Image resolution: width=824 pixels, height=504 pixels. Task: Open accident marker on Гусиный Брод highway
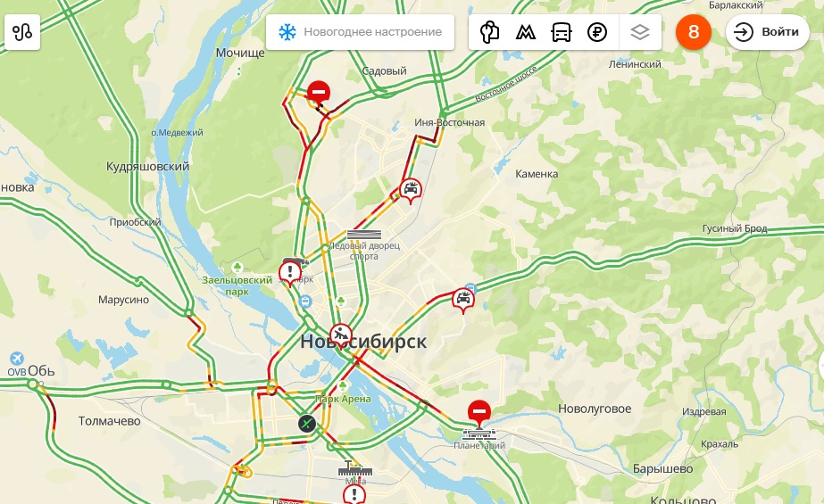click(463, 301)
